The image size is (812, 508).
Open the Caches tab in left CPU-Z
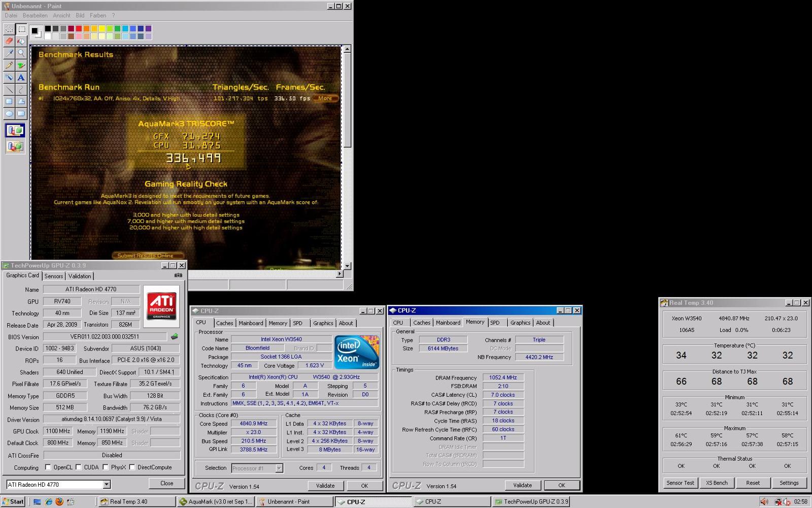pyautogui.click(x=224, y=323)
